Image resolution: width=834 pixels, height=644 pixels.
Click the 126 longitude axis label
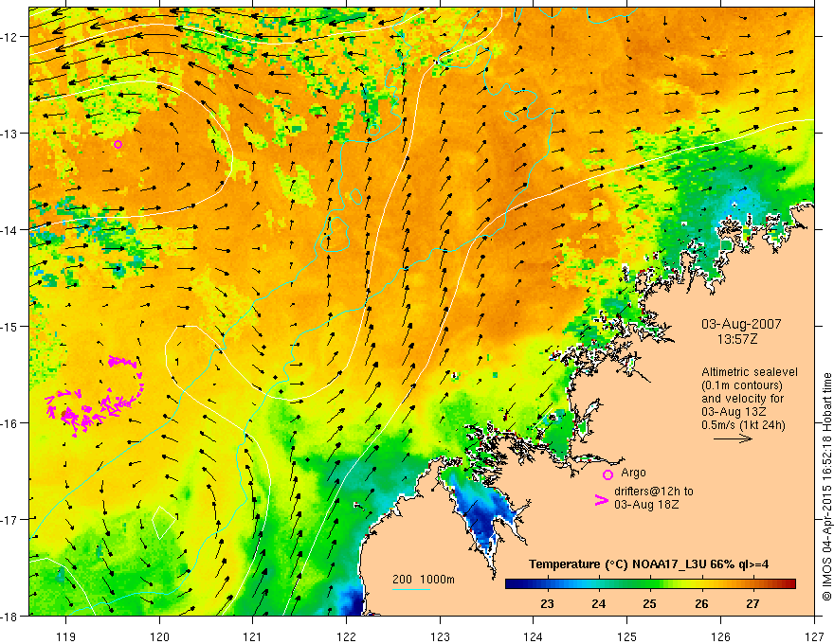pyautogui.click(x=720, y=636)
